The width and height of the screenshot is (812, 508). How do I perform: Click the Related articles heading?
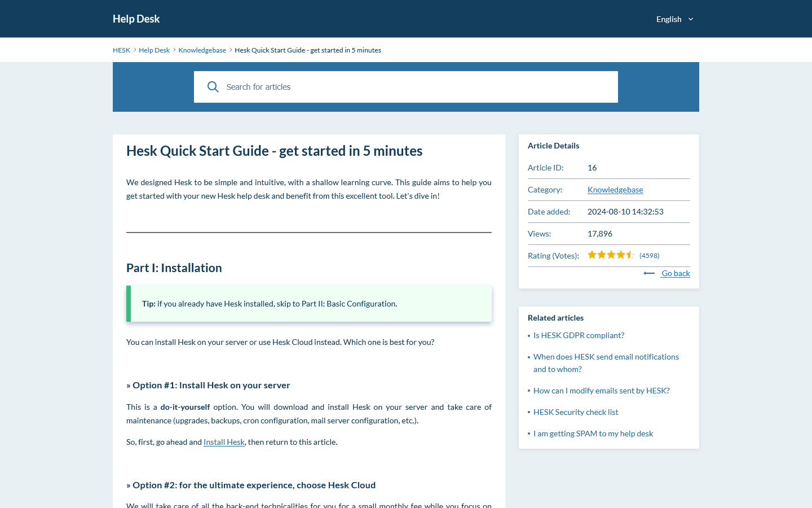coord(555,318)
